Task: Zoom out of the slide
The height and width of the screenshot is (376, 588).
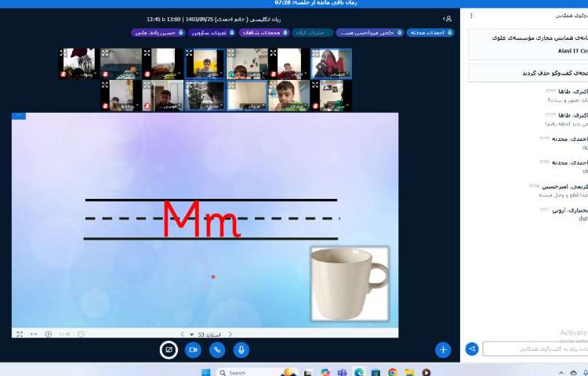Action: (81, 334)
